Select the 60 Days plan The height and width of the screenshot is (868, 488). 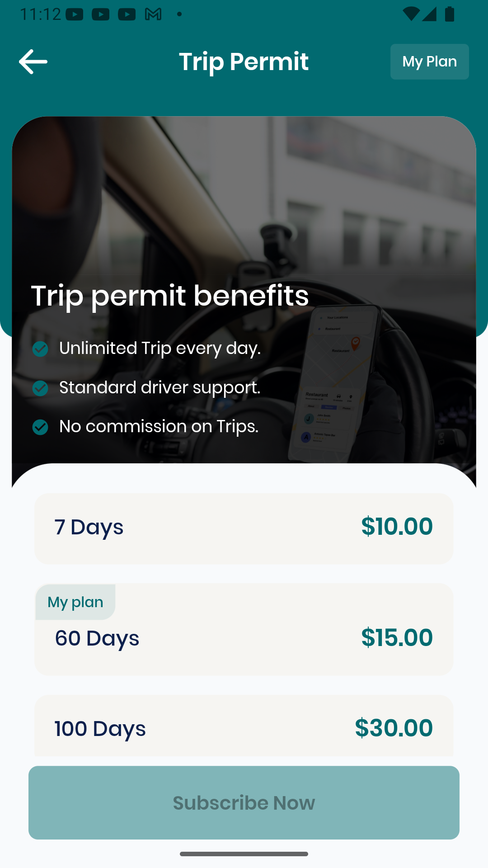(244, 629)
